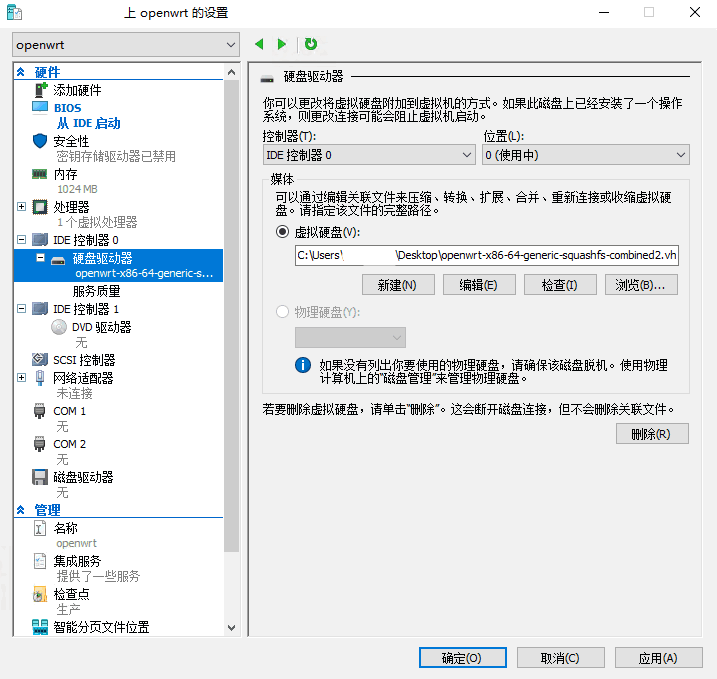The image size is (717, 679).
Task: Click the 1024 MB memory value
Action: [77, 189]
